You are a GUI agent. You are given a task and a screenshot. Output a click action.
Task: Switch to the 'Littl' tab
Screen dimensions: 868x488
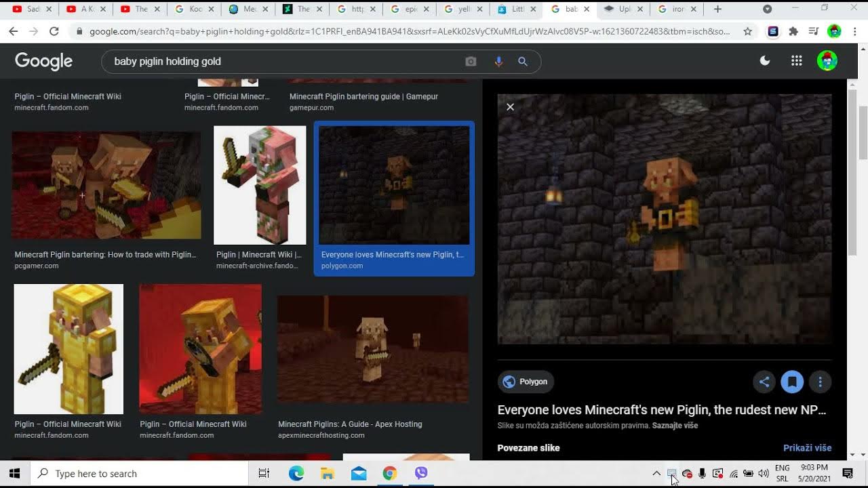coord(515,9)
